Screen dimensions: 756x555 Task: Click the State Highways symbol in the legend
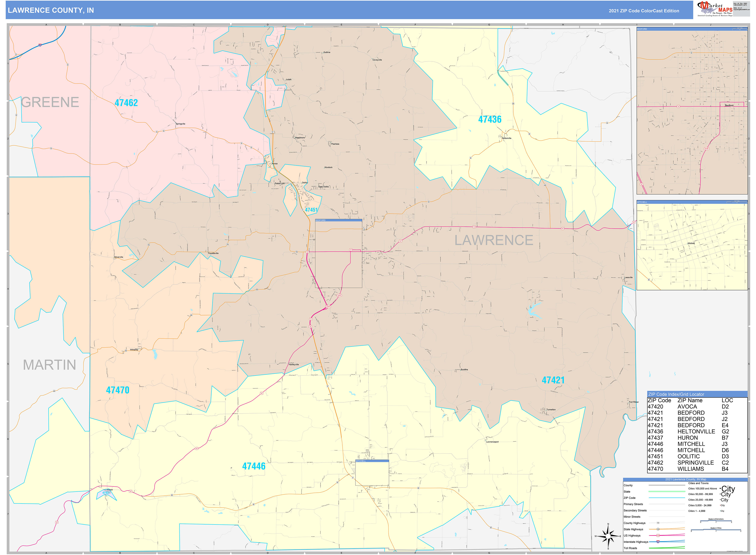click(x=658, y=529)
